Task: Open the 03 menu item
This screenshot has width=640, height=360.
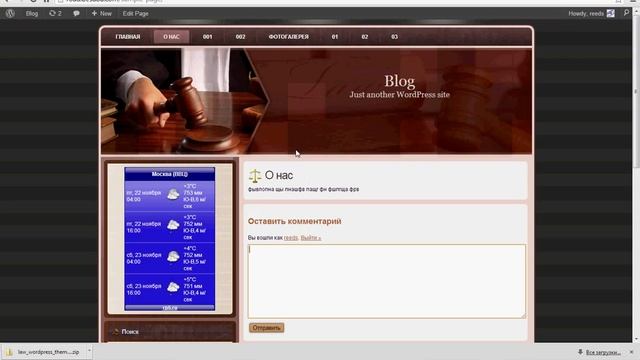Action: tap(394, 37)
